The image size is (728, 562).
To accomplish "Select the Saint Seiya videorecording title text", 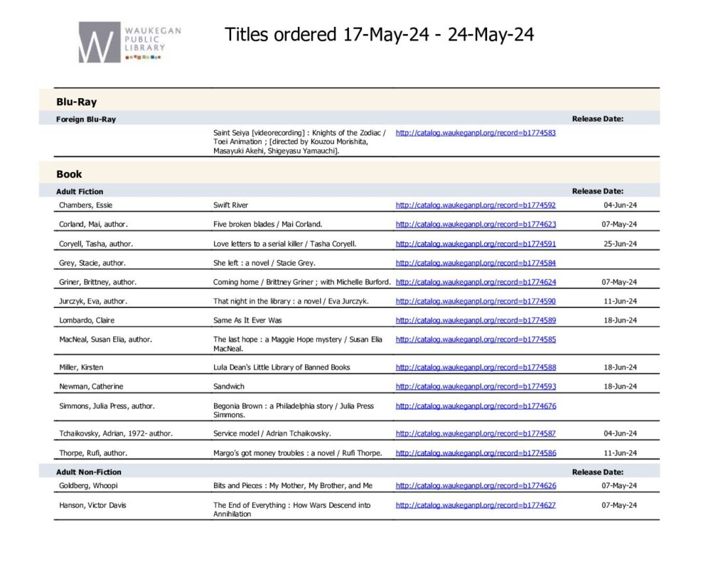I will 299,141.
